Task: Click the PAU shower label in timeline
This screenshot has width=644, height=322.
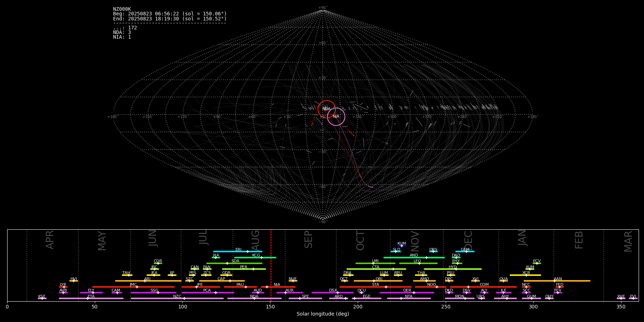Action: (240, 285)
